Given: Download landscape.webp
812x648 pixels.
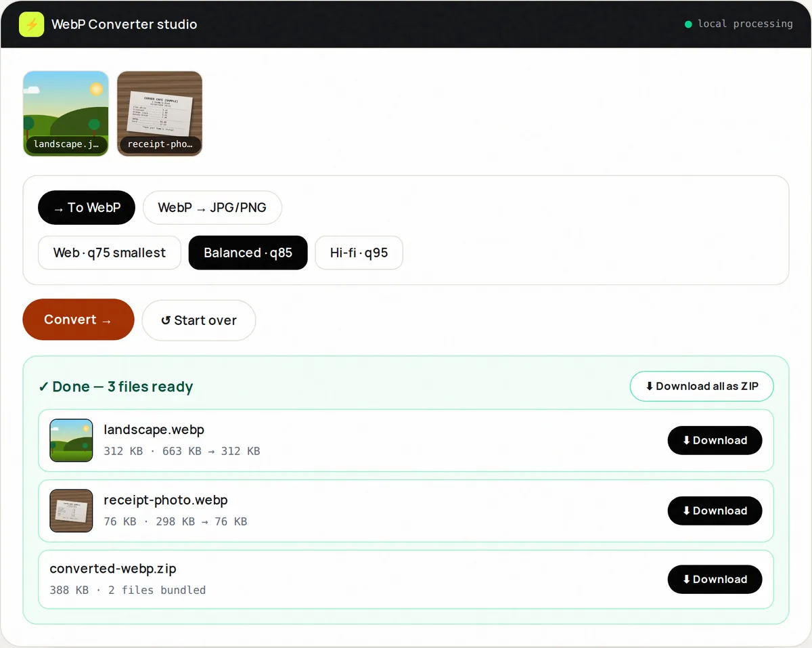Looking at the screenshot, I should tap(715, 440).
